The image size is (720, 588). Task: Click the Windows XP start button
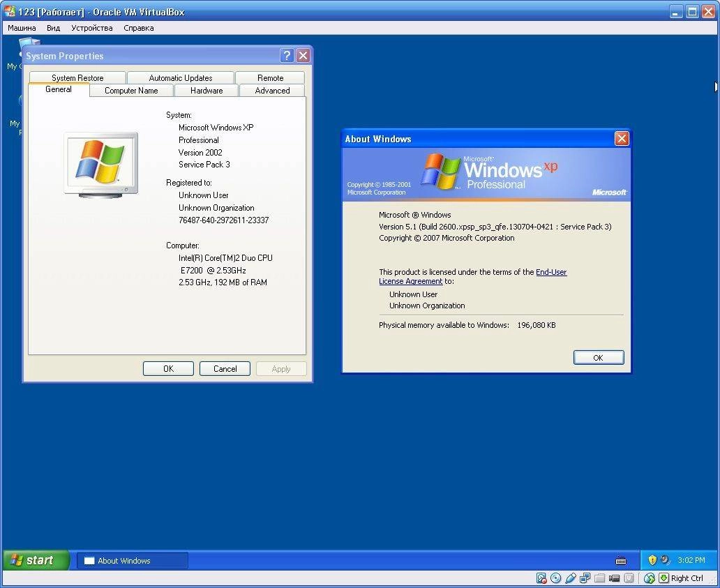(36, 560)
